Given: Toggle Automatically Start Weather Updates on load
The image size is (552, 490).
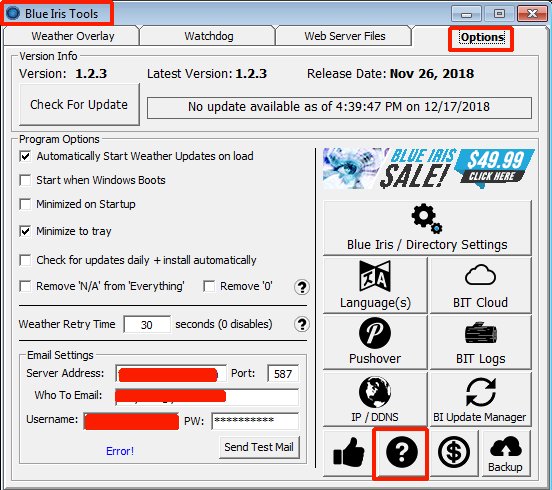Looking at the screenshot, I should (25, 156).
